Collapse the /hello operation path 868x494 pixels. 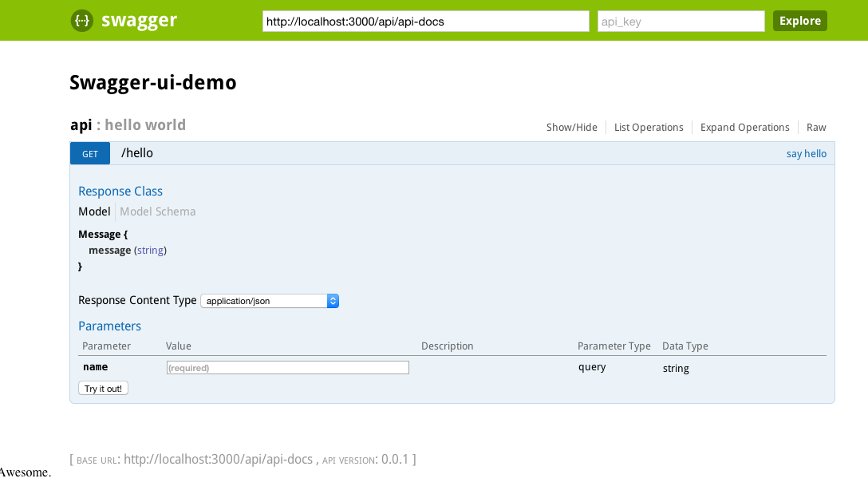pos(136,153)
